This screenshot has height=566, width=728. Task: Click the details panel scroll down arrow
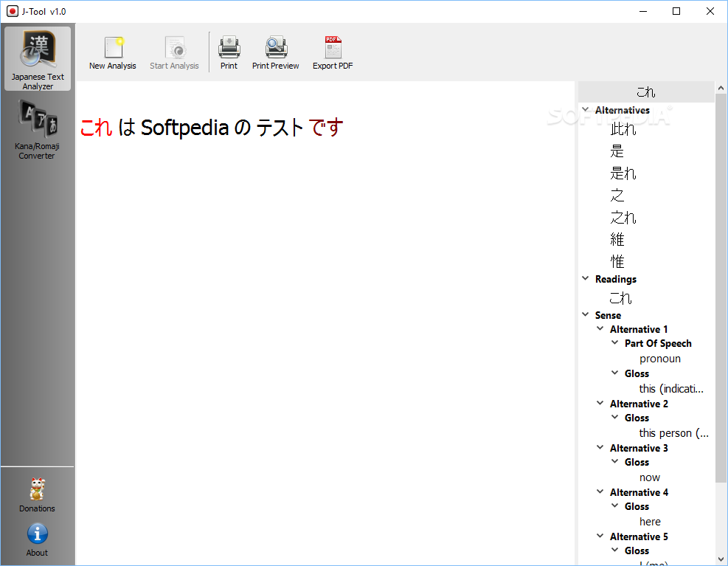tap(721, 559)
